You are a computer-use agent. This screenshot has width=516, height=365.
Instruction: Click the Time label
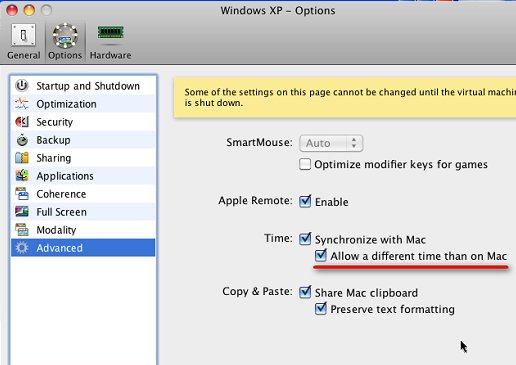pos(278,238)
